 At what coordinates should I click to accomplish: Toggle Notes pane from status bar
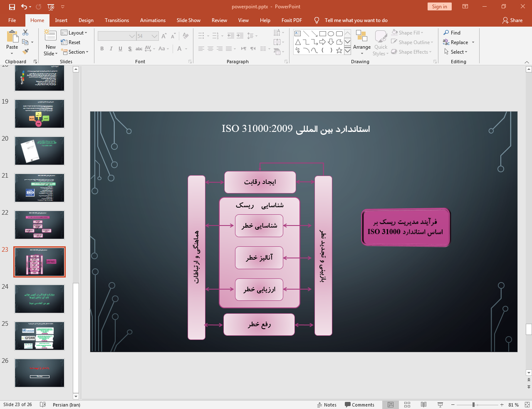tap(327, 404)
